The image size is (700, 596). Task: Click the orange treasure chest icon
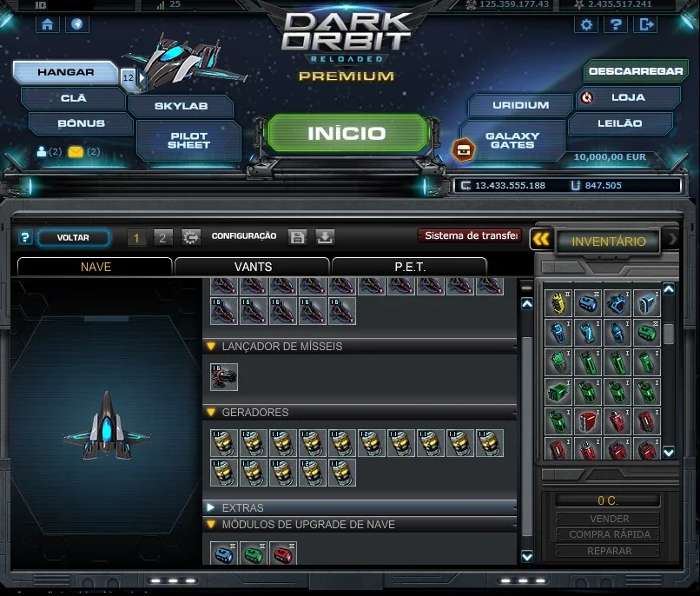[x=463, y=150]
